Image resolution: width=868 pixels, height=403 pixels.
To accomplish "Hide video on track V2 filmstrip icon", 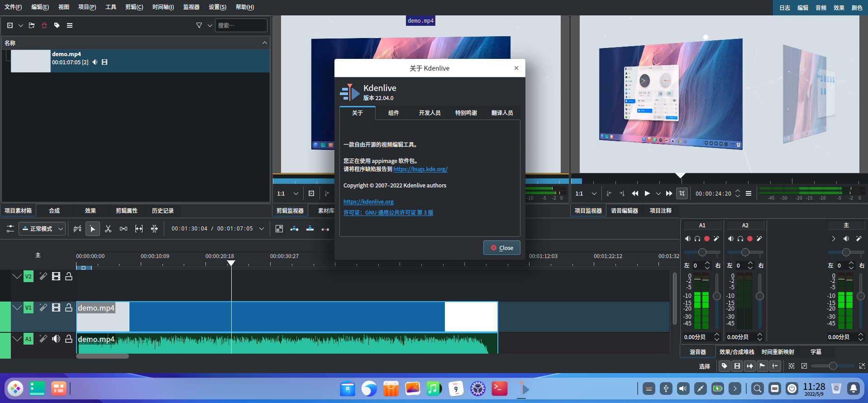I will click(56, 276).
